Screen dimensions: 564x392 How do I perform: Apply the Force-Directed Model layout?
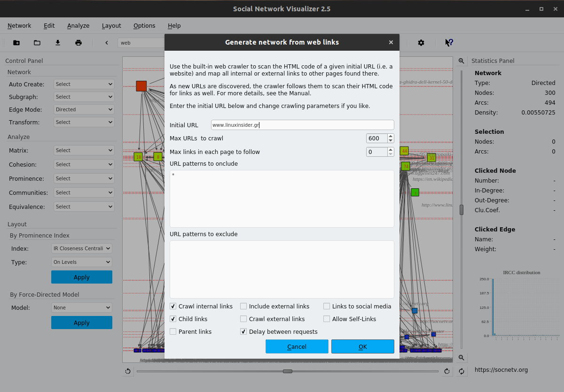[81, 323]
